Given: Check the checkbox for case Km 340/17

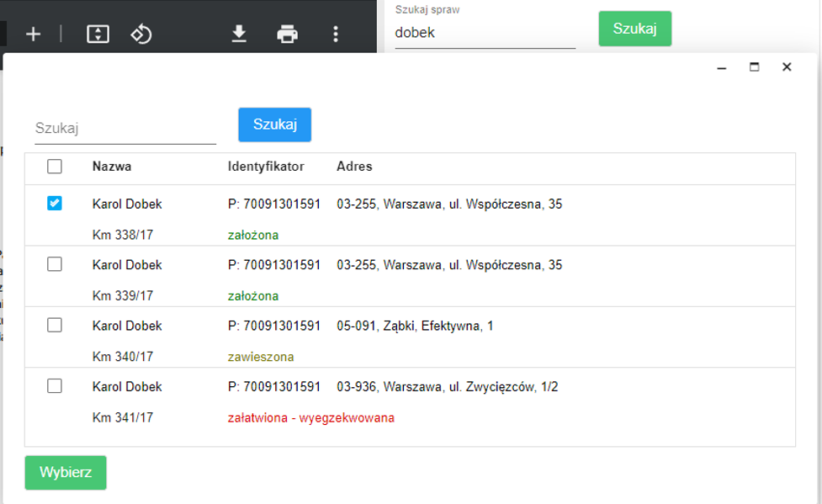Looking at the screenshot, I should 55,325.
